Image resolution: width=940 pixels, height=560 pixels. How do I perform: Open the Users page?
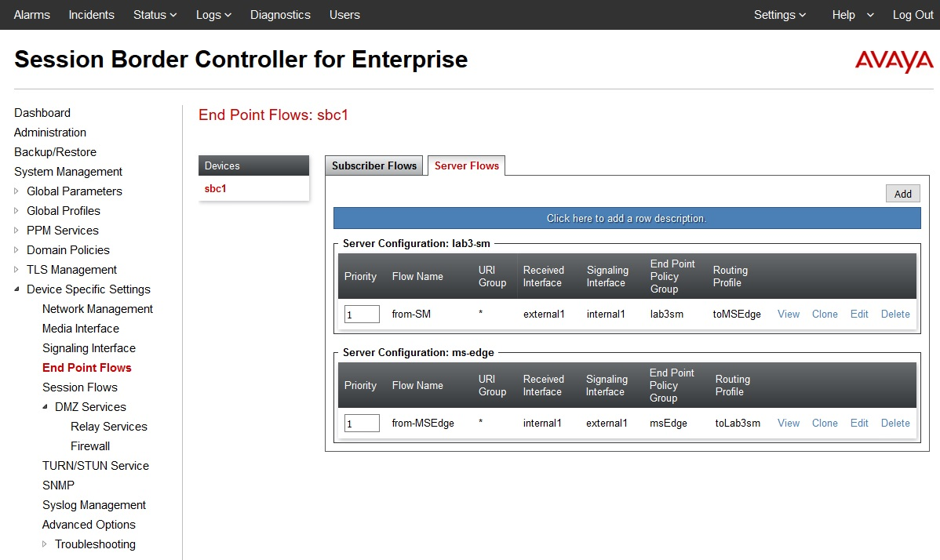pyautogui.click(x=344, y=15)
